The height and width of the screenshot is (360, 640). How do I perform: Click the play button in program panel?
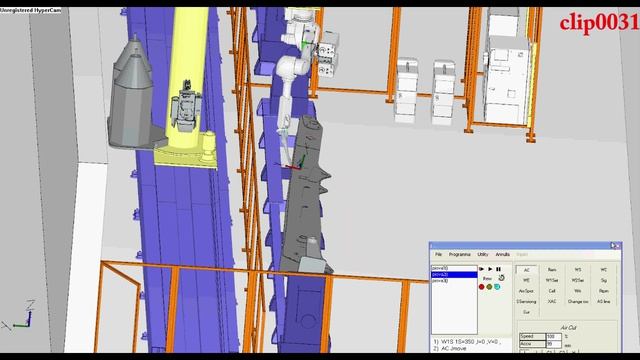pyautogui.click(x=490, y=269)
